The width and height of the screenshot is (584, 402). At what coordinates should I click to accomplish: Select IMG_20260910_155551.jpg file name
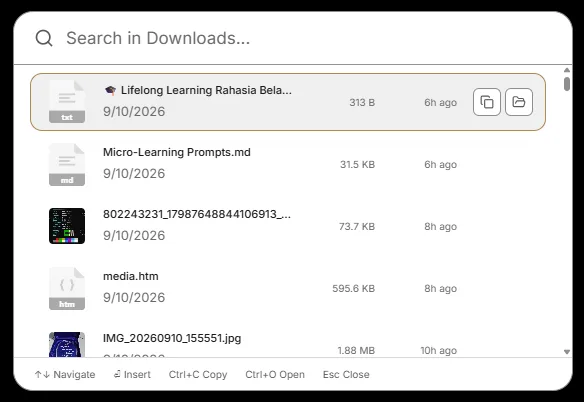click(x=172, y=338)
